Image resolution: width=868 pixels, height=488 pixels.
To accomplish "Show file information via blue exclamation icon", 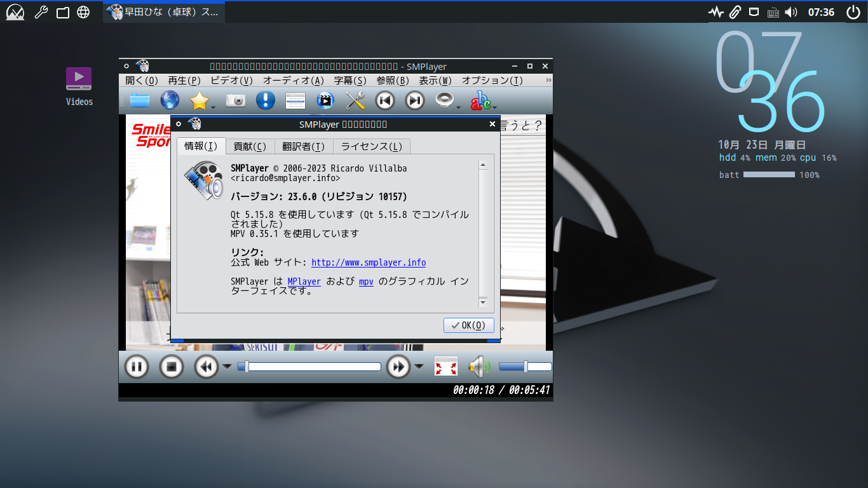I will [x=266, y=100].
